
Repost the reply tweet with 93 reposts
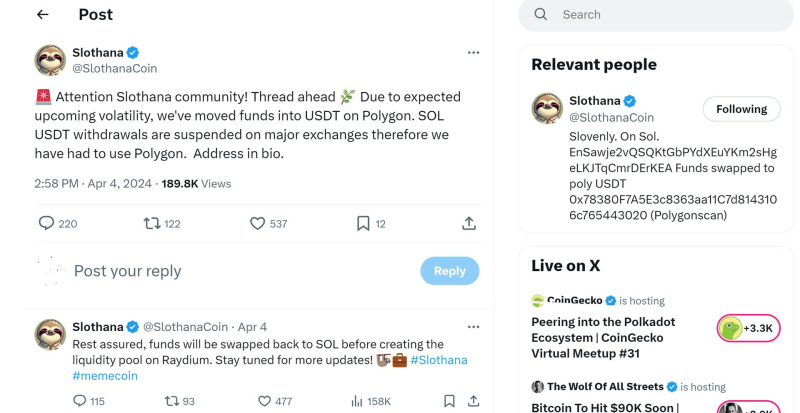[171, 401]
